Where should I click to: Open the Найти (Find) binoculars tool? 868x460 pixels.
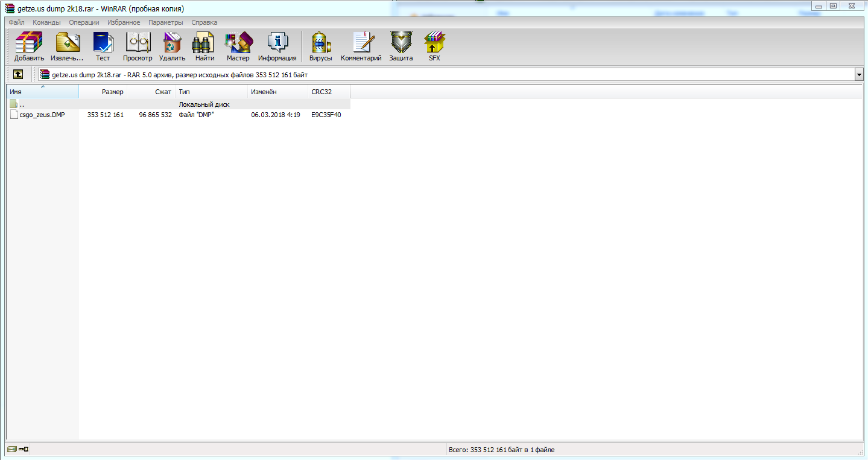point(204,46)
